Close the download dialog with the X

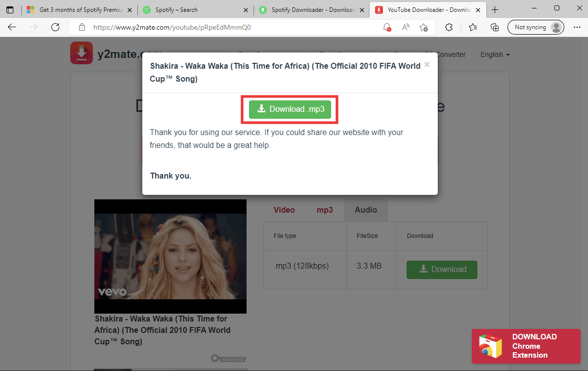coord(427,65)
